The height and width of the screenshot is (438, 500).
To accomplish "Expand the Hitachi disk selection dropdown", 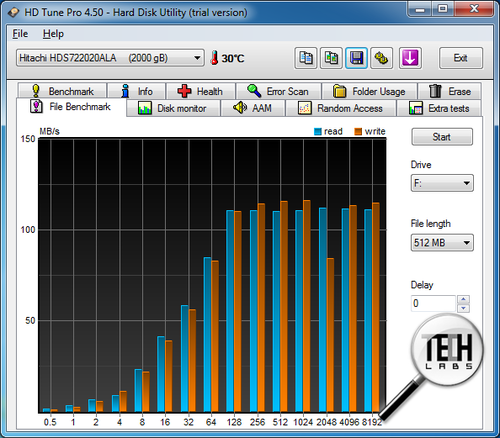I will (x=110, y=58).
